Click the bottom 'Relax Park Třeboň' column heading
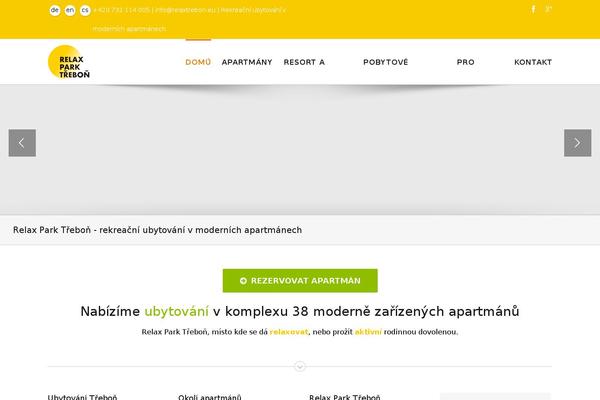 point(345,397)
